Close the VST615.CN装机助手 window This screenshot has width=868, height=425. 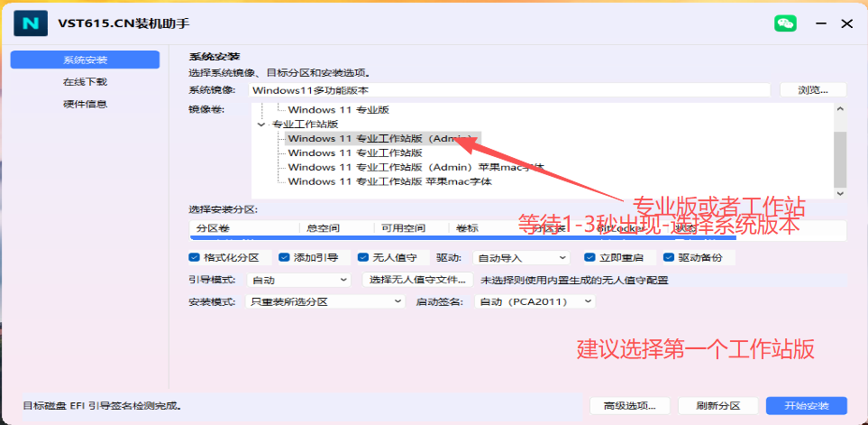(847, 23)
